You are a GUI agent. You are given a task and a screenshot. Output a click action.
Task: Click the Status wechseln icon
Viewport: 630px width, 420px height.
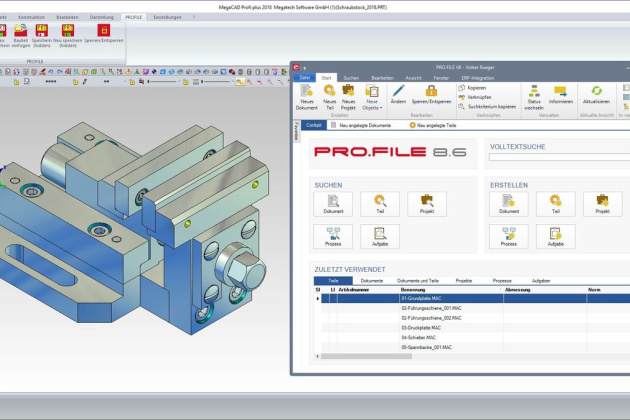[x=534, y=96]
